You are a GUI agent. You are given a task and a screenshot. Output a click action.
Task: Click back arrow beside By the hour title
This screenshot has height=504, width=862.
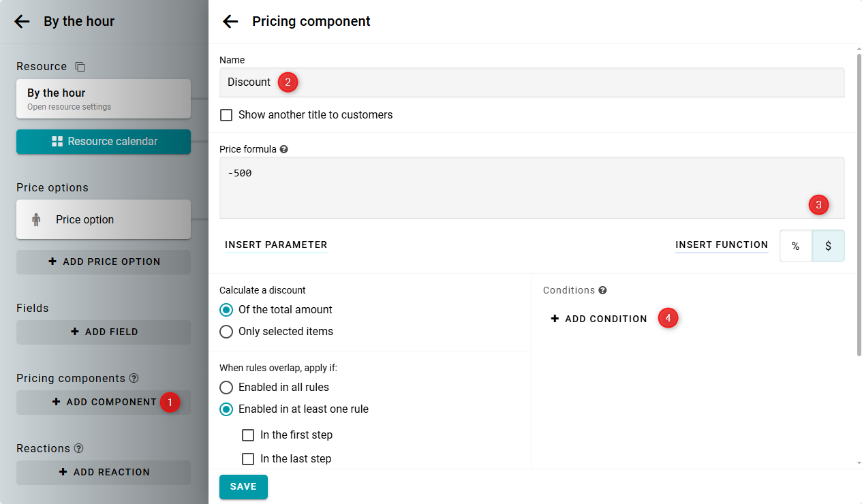(x=22, y=22)
